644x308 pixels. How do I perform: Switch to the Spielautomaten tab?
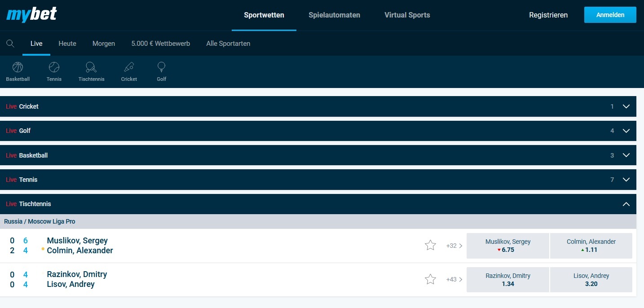click(x=334, y=15)
